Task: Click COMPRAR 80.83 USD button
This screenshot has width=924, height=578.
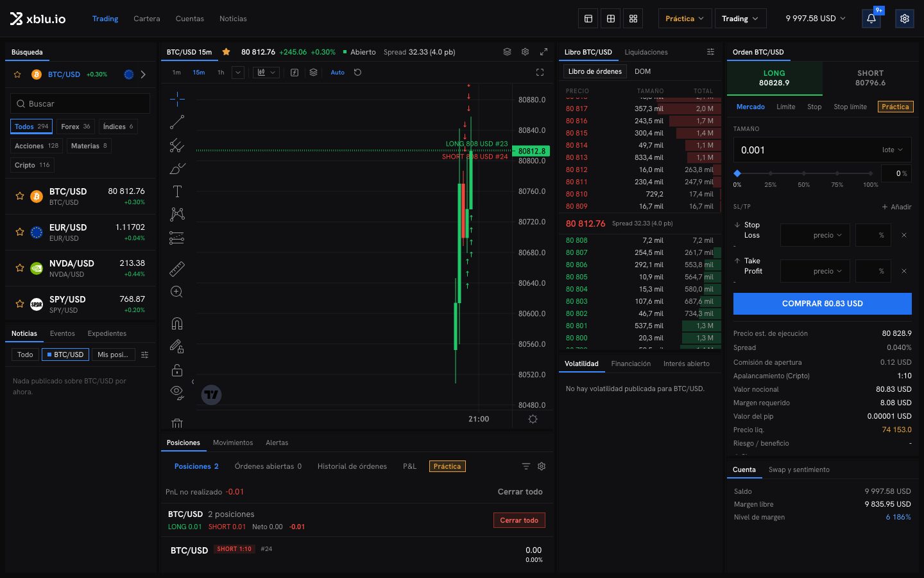Action: coord(823,304)
